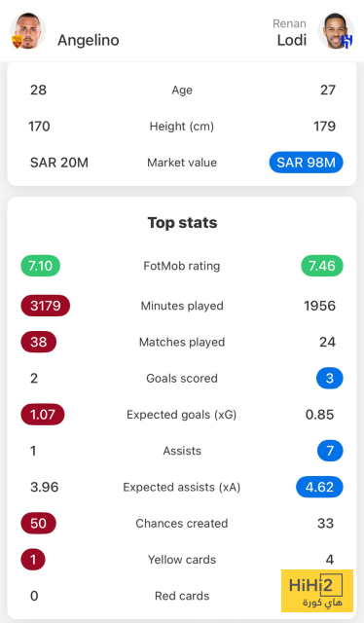This screenshot has width=364, height=623.
Task: Tap the 7.46 FotMob rating badge
Action: pyautogui.click(x=322, y=266)
